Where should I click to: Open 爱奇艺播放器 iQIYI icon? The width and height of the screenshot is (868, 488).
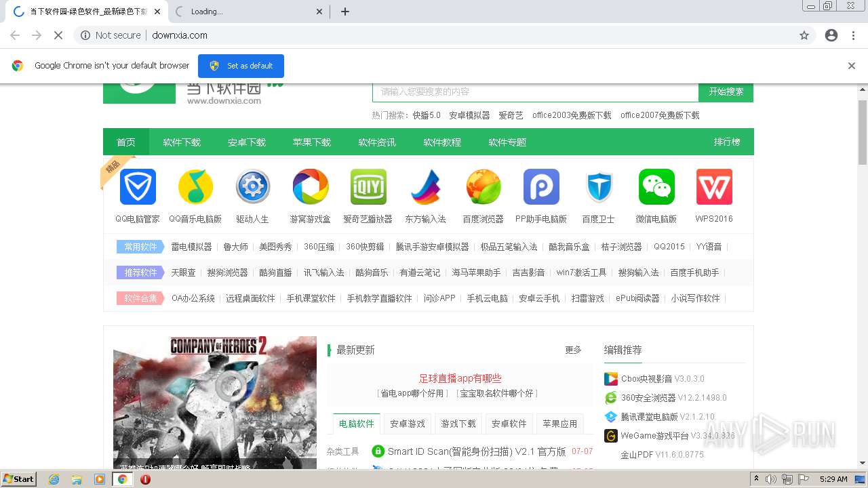pos(368,187)
